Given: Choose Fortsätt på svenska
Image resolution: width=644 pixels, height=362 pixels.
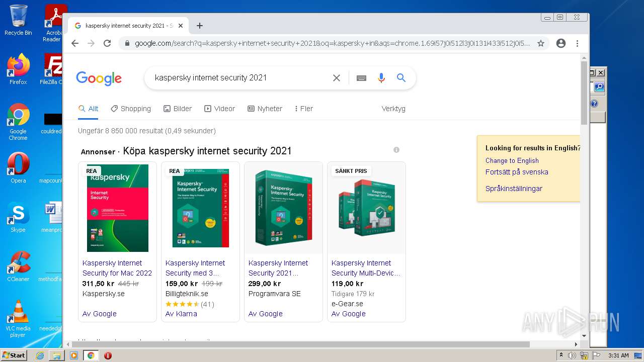Looking at the screenshot, I should pyautogui.click(x=517, y=172).
